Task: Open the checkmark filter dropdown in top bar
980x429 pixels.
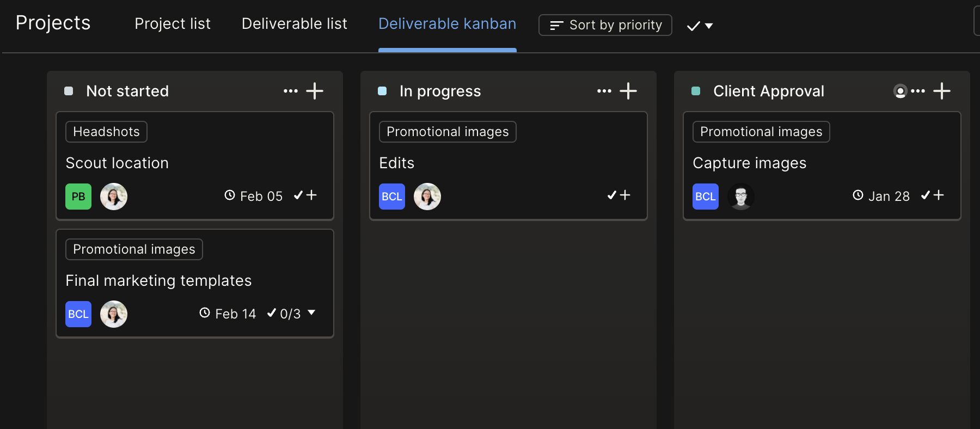Action: click(x=700, y=26)
